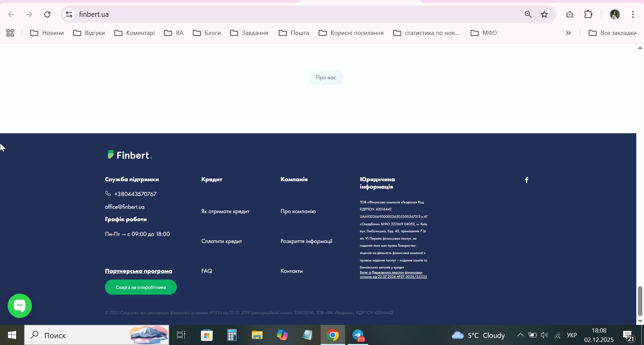Viewport: 644px width, 345px height.
Task: Open the МФО bookmarks folder
Action: coord(484,33)
